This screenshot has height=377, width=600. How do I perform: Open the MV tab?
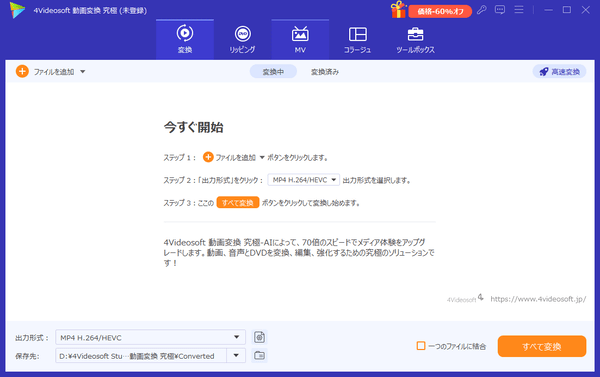(x=300, y=39)
